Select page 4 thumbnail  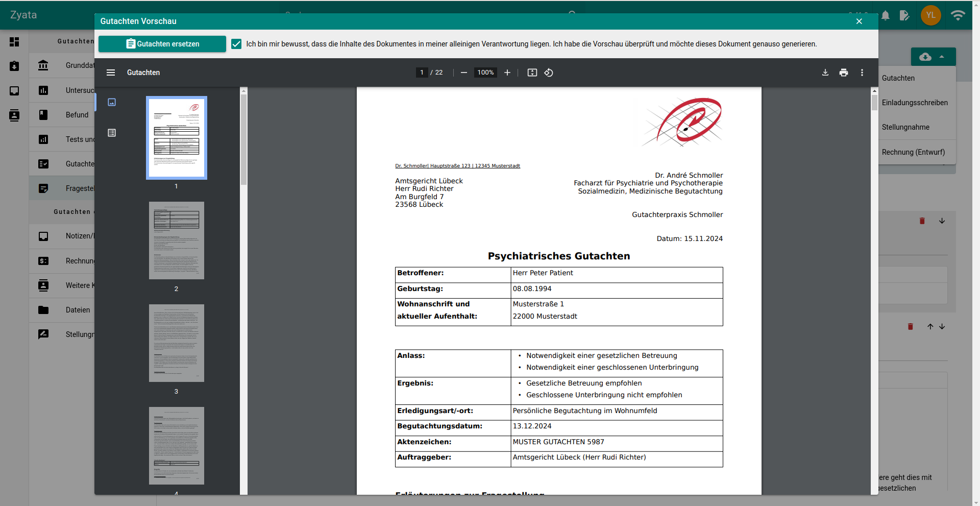pos(177,446)
